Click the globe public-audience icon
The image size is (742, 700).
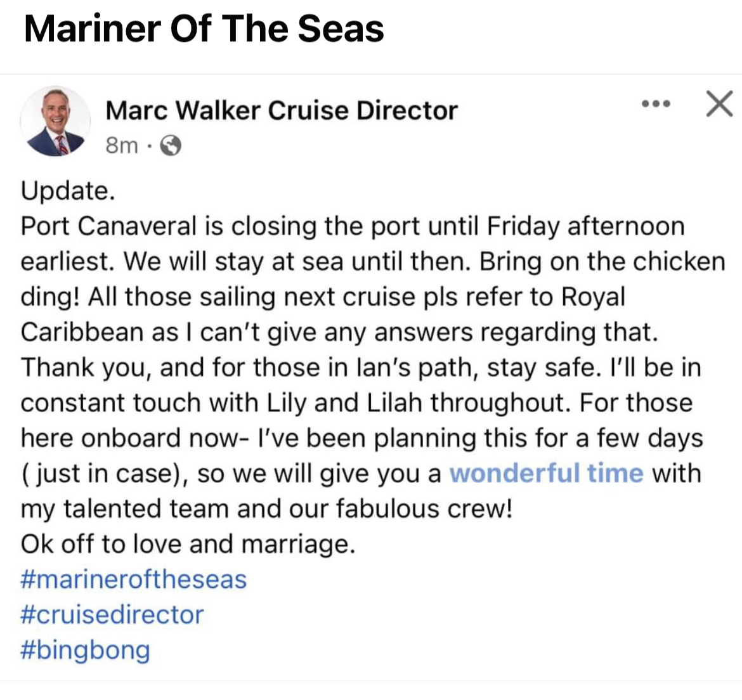[171, 146]
